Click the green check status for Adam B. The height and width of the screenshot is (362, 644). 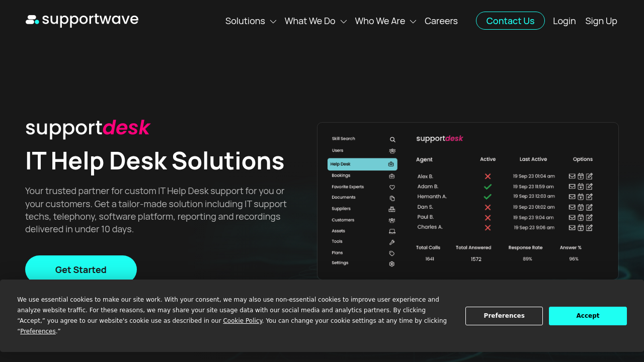[488, 187]
